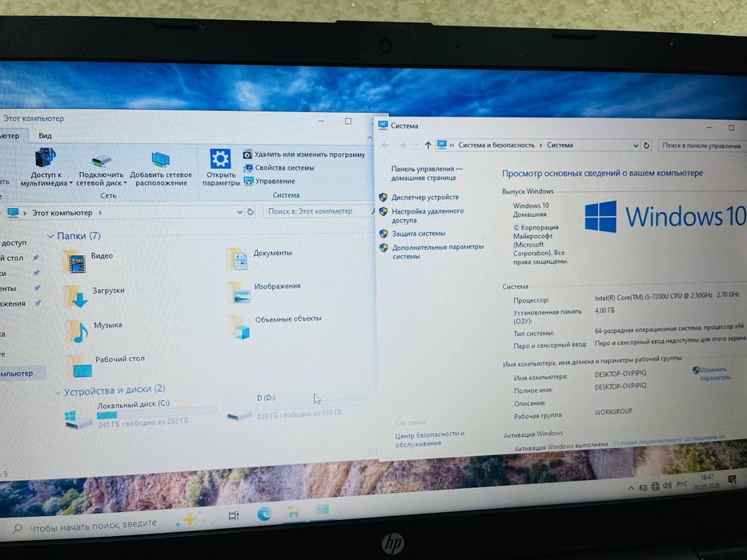Open System control panel taskbar icon
The image size is (747, 560).
click(323, 510)
